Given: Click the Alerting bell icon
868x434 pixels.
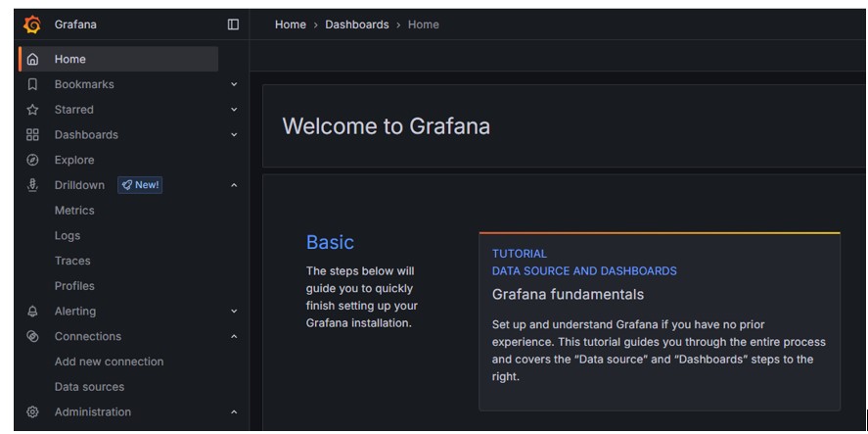Looking at the screenshot, I should tap(32, 312).
